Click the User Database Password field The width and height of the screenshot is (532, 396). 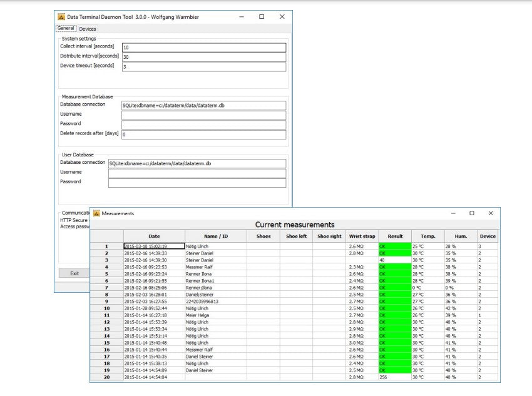coord(197,183)
